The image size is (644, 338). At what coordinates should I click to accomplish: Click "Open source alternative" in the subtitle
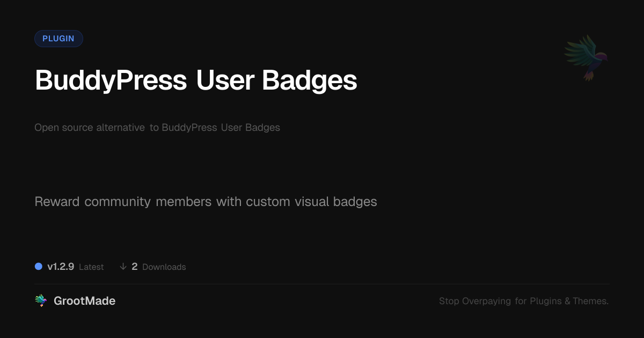pyautogui.click(x=90, y=128)
